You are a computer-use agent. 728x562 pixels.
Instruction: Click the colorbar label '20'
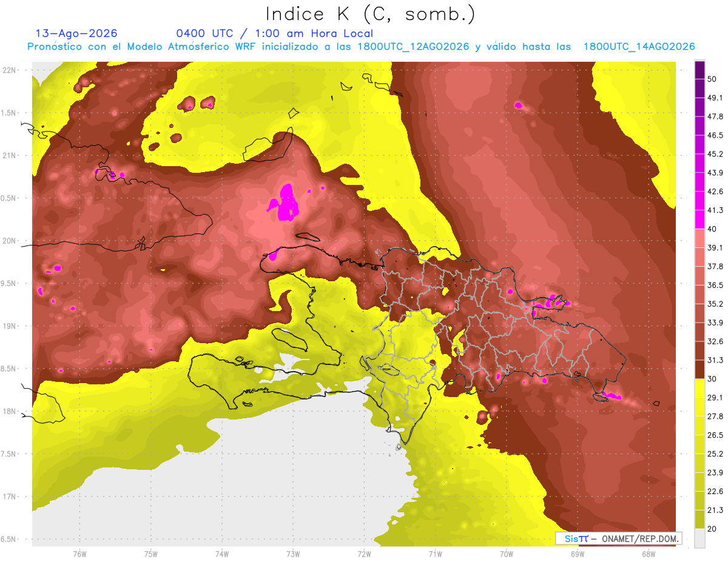coord(712,529)
